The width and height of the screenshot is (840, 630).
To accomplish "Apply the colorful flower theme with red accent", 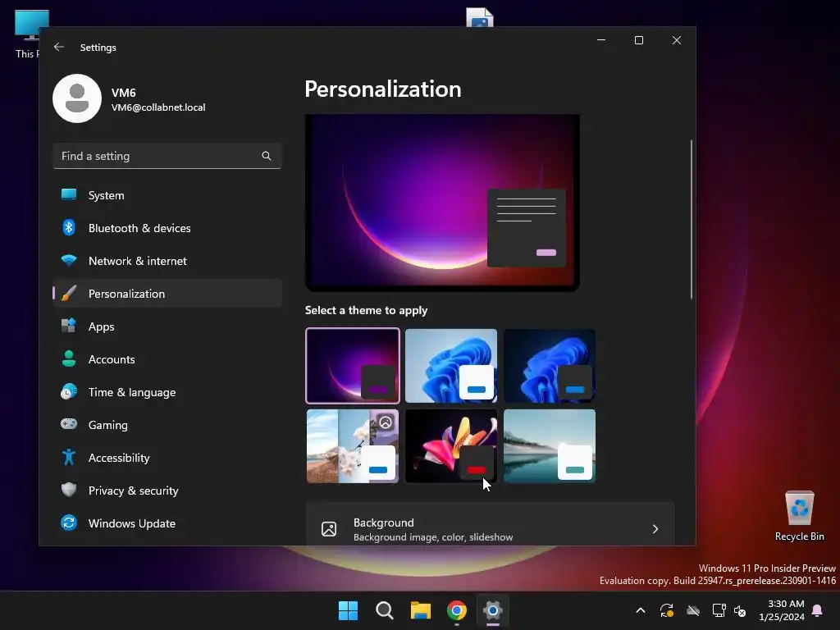I will pos(451,445).
